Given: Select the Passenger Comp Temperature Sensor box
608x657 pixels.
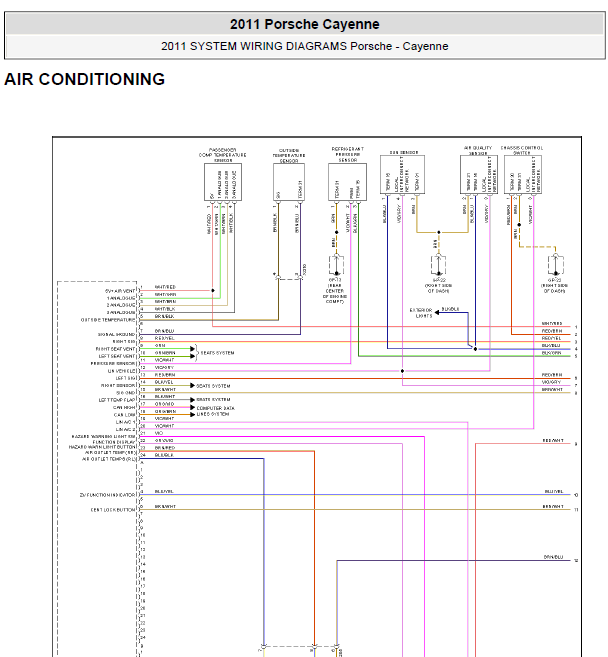Looking at the screenshot, I should pyautogui.click(x=223, y=182).
